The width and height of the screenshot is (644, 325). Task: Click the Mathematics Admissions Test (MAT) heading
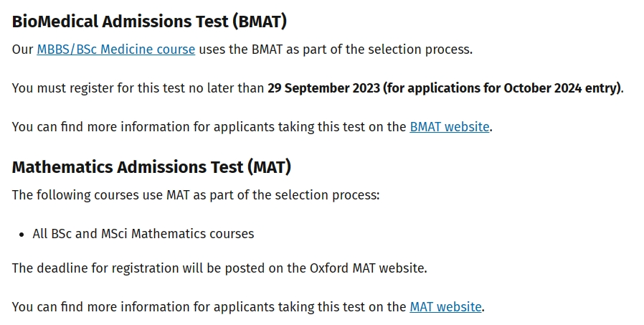click(x=151, y=167)
